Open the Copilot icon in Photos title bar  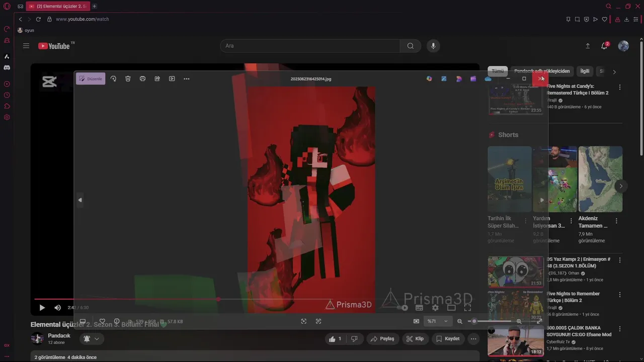pos(429,79)
